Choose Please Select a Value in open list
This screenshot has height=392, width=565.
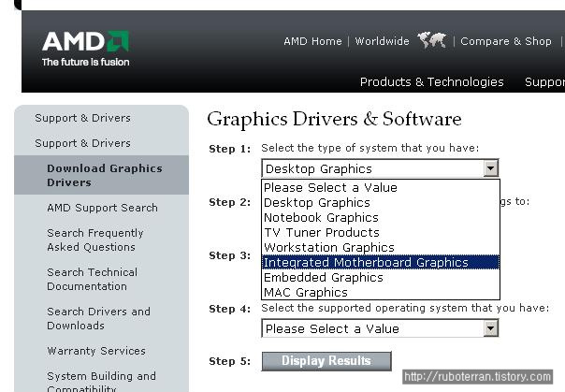tap(381, 187)
